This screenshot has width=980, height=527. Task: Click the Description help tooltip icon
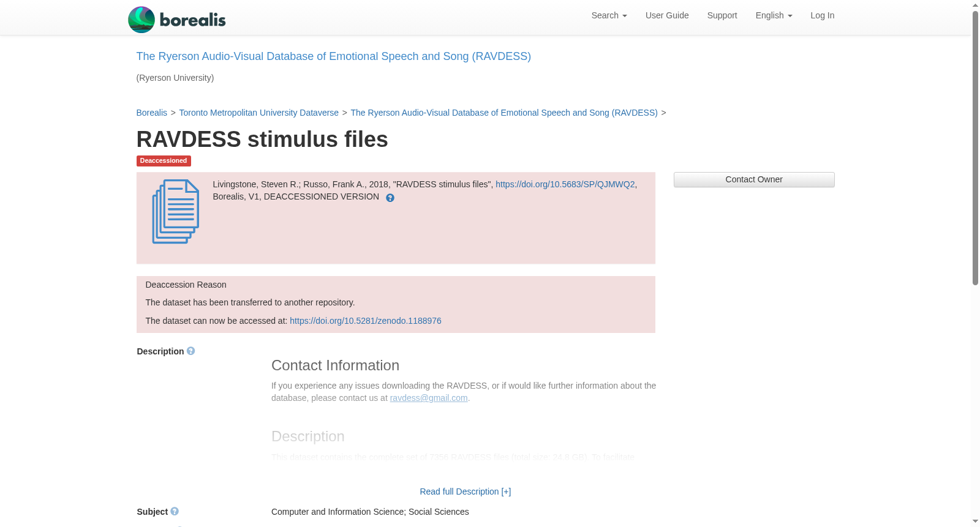point(190,351)
